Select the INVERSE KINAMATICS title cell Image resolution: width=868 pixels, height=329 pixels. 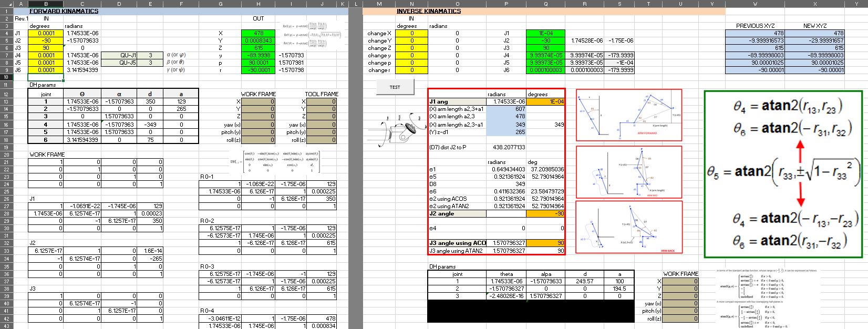coord(429,11)
